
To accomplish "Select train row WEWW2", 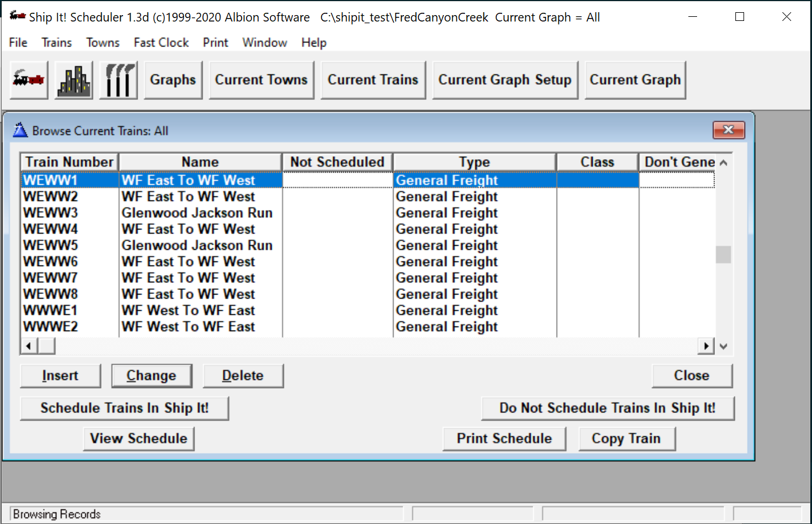I will pos(367,196).
